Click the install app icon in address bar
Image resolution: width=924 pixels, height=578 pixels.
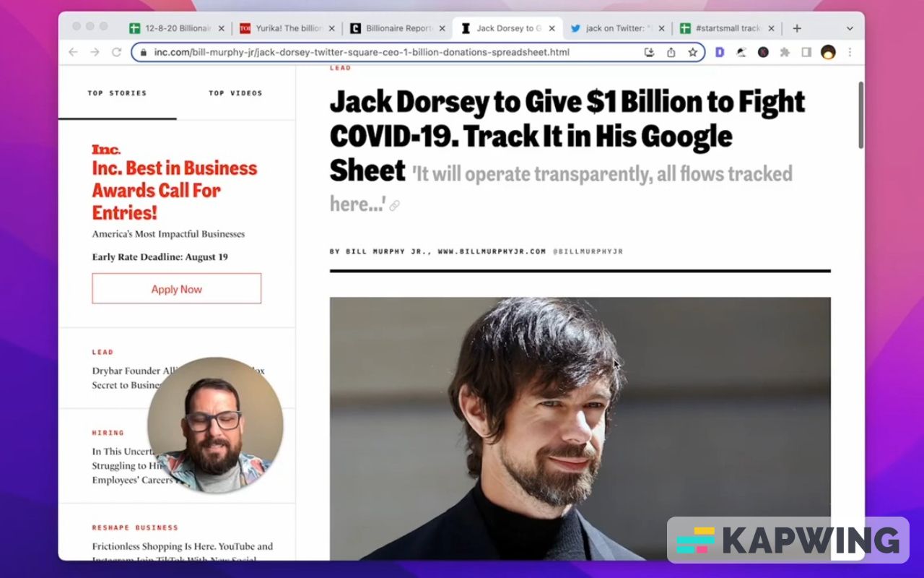click(649, 52)
